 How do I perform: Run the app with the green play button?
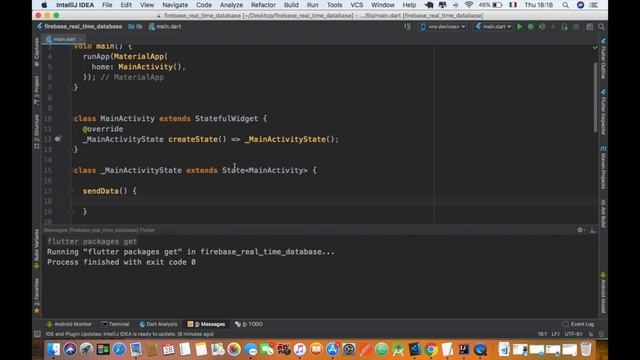tap(520, 27)
